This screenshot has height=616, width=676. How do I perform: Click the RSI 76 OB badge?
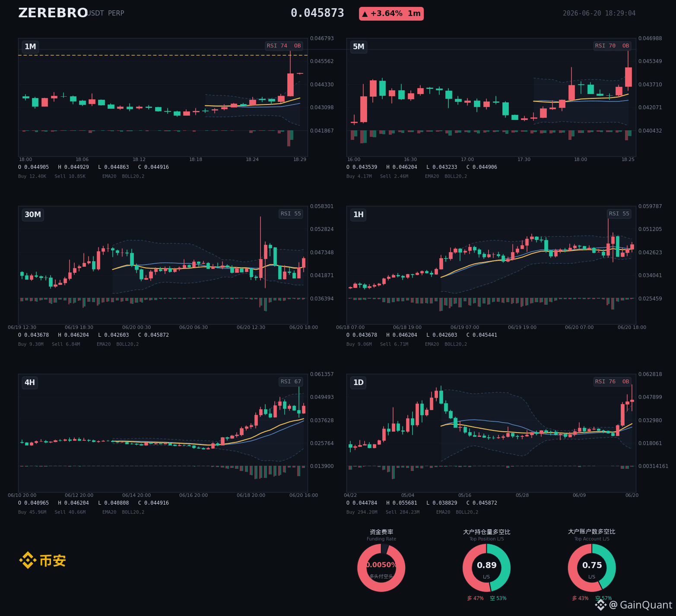tap(612, 382)
